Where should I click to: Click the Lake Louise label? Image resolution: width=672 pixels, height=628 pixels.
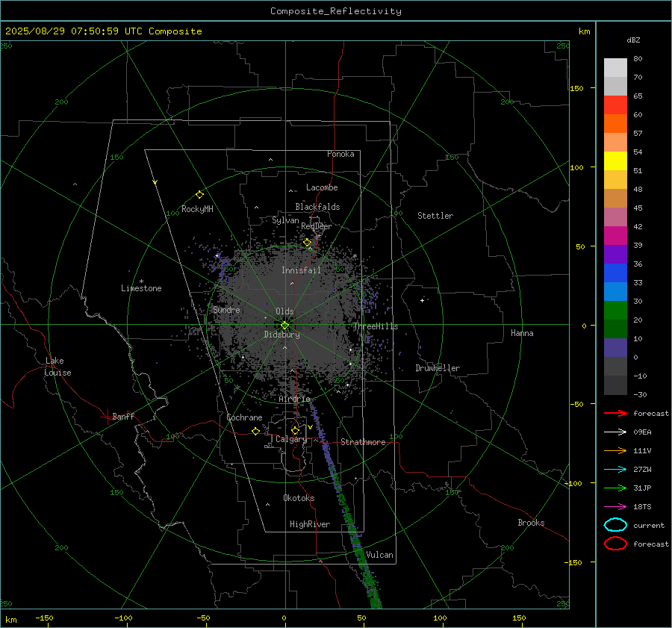point(57,367)
